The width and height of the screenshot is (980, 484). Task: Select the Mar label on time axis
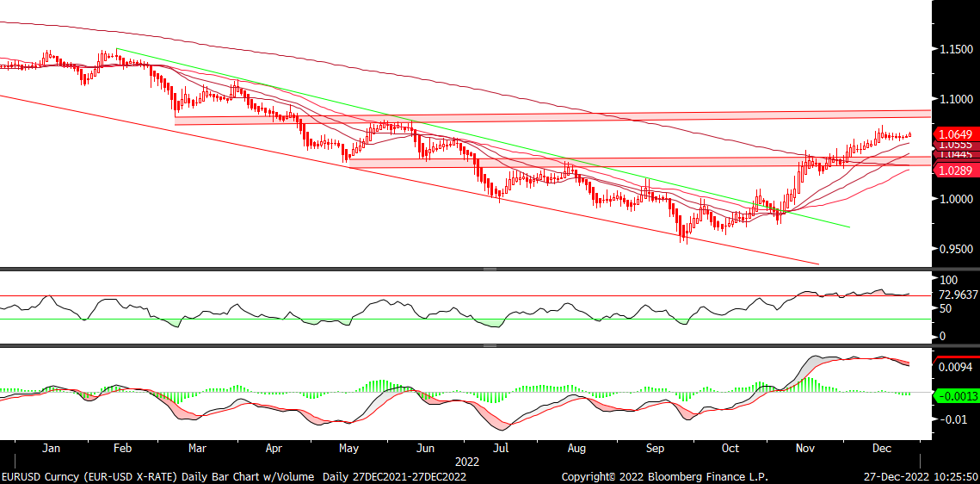click(198, 449)
